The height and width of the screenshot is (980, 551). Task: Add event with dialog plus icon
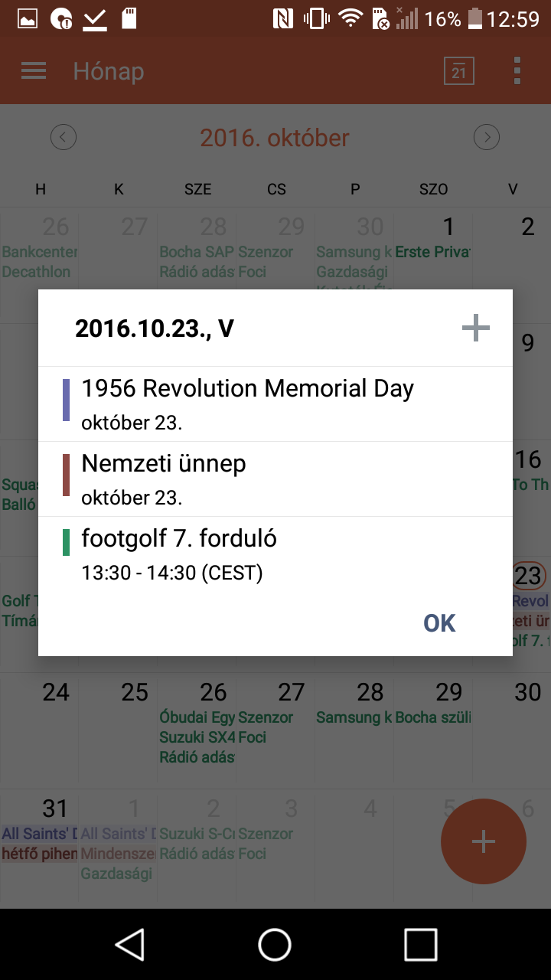coord(476,328)
